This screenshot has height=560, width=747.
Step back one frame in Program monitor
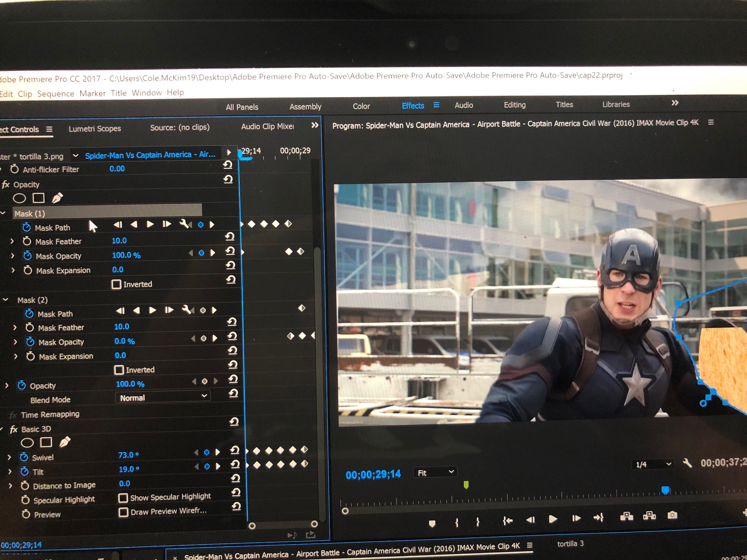click(531, 520)
